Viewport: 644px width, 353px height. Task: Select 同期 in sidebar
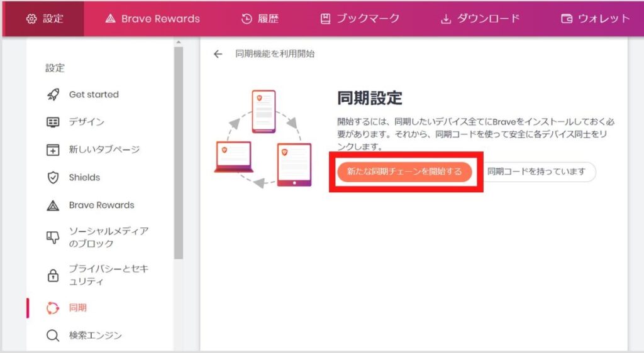click(77, 308)
